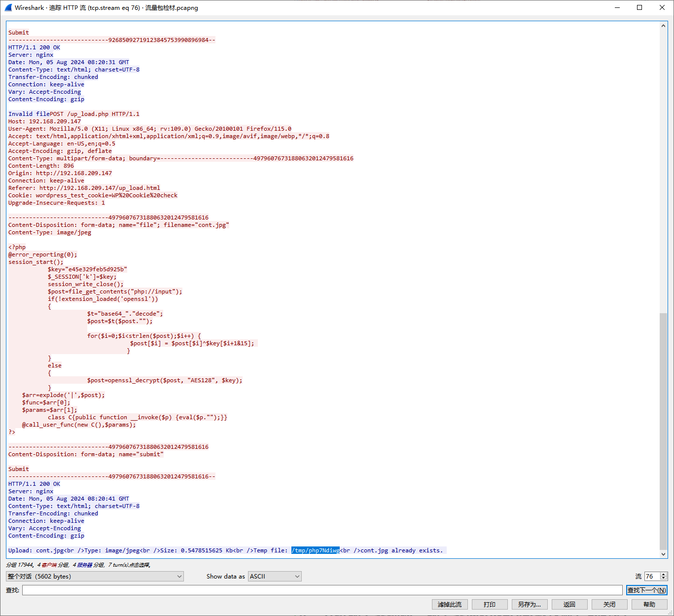Click the '$arr=explode' line
This screenshot has height=616, width=674.
63,395
